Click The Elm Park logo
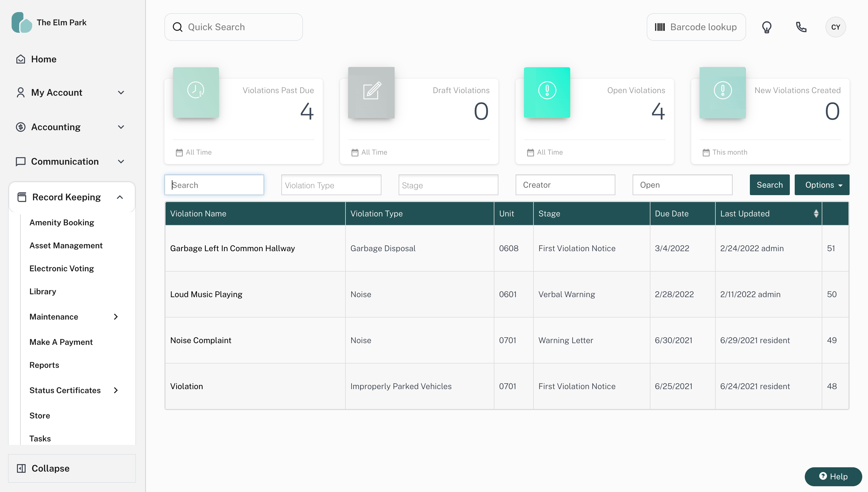The height and width of the screenshot is (492, 868). (22, 22)
